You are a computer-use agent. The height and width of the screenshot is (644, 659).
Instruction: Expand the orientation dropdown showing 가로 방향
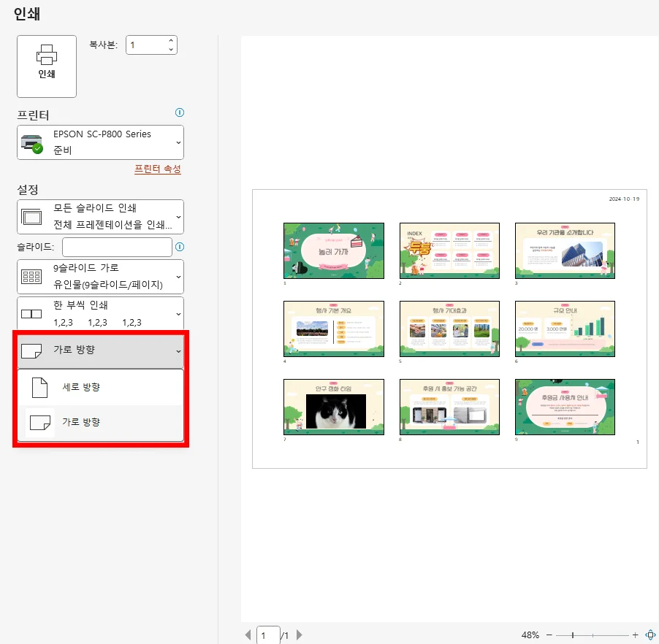[178, 351]
